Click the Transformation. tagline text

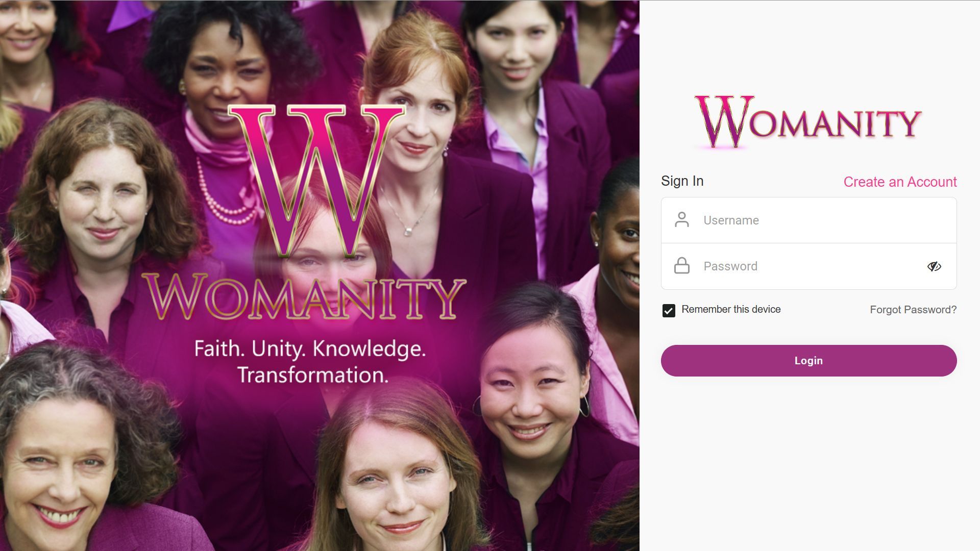(x=313, y=375)
